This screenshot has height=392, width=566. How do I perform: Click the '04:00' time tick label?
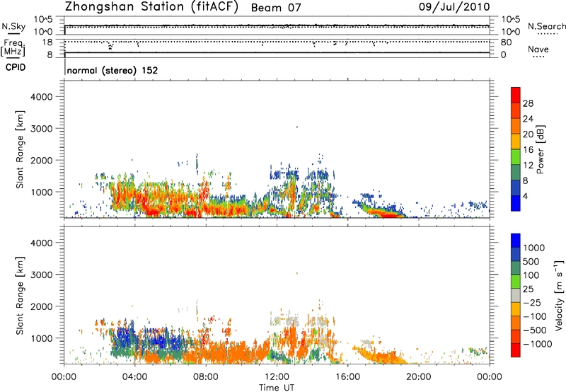click(x=134, y=377)
